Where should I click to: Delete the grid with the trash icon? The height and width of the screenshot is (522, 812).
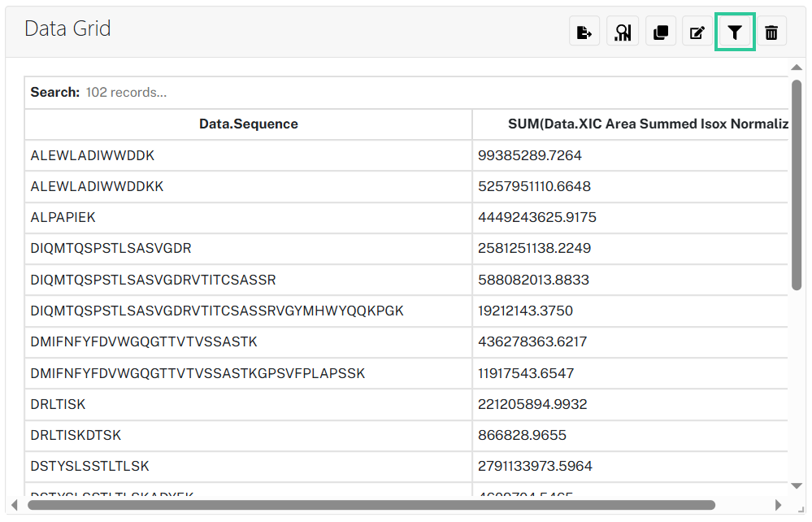click(771, 32)
